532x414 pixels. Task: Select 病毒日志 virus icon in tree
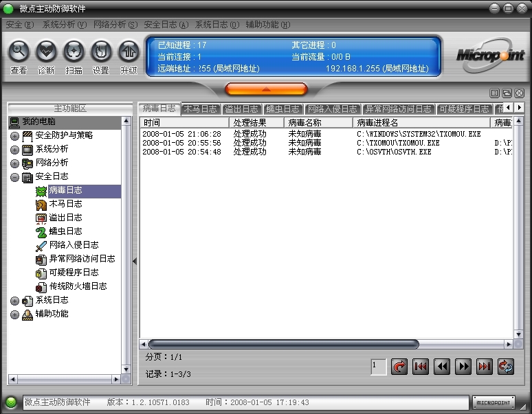(41, 191)
